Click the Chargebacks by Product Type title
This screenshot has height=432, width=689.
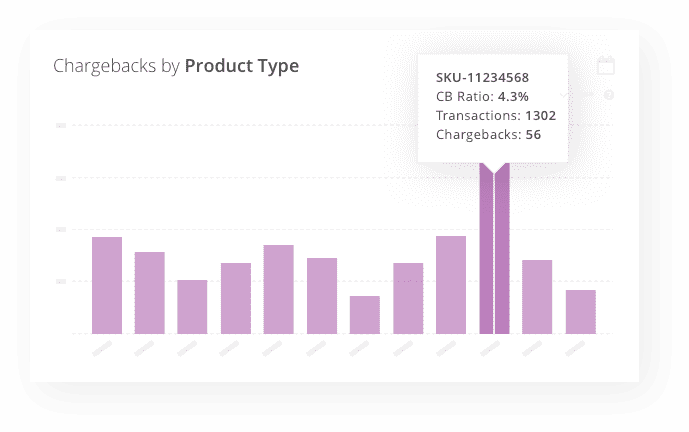tap(176, 66)
